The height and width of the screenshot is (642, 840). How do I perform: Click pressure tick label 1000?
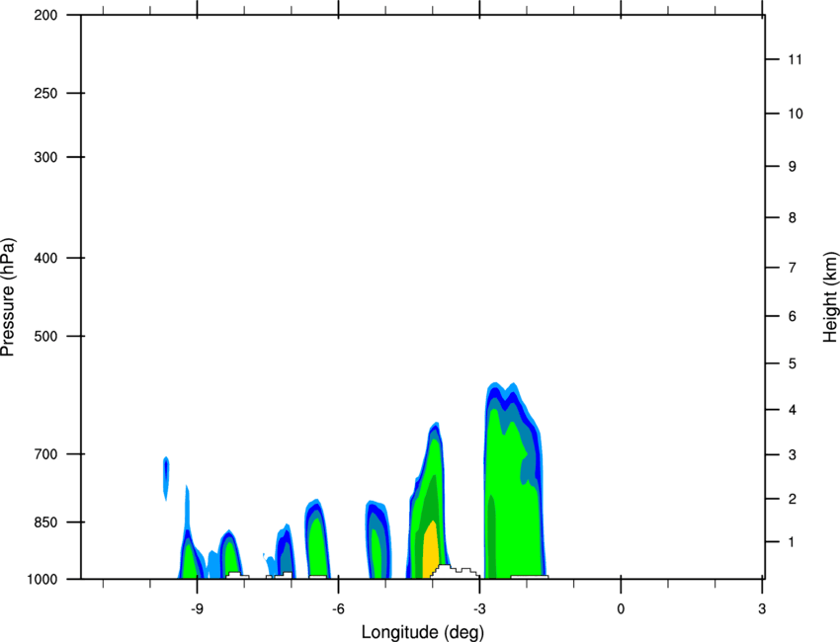[42, 580]
